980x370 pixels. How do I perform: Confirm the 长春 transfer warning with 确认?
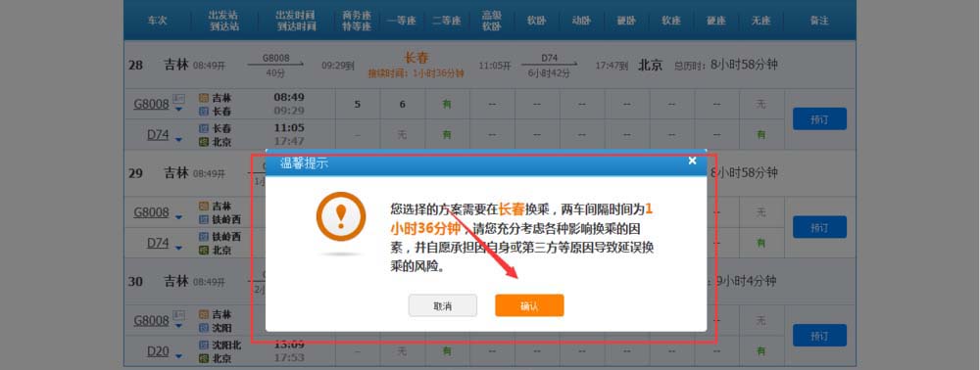pos(529,305)
